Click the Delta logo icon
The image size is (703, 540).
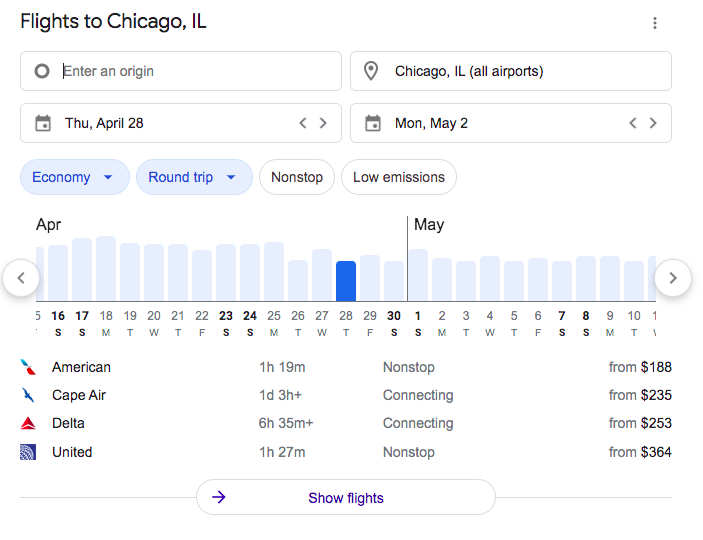coord(28,423)
